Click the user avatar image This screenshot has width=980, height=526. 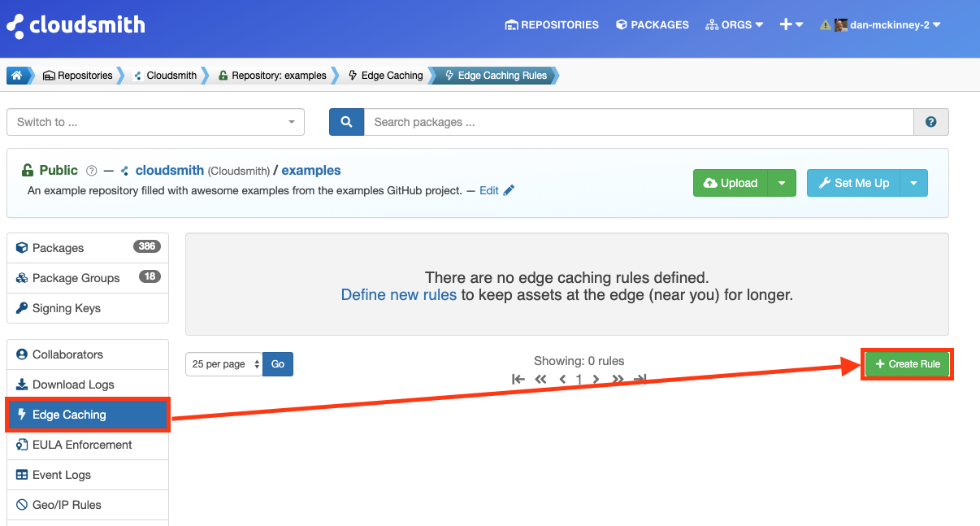click(x=841, y=25)
